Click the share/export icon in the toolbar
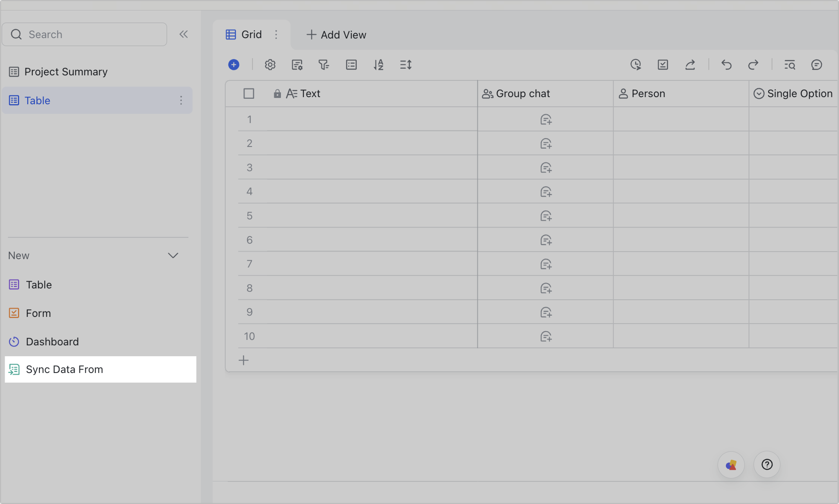Viewport: 839px width, 504px height. click(x=690, y=64)
